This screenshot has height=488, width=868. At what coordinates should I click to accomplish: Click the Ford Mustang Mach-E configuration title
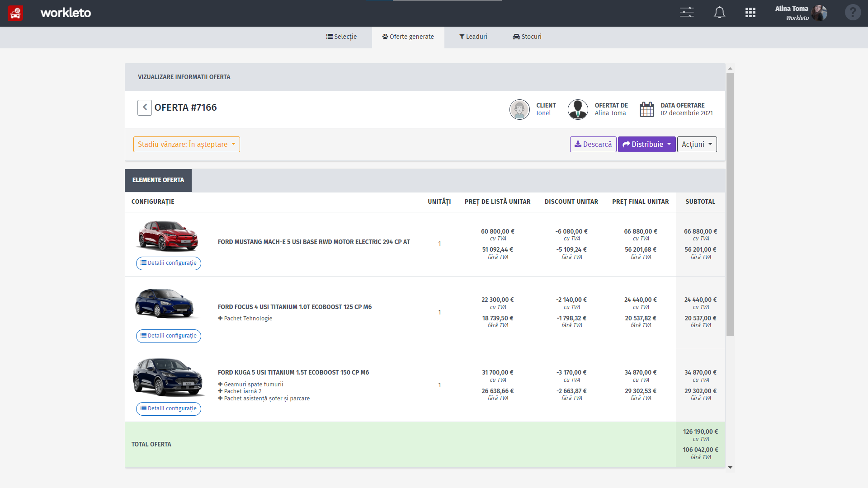314,242
